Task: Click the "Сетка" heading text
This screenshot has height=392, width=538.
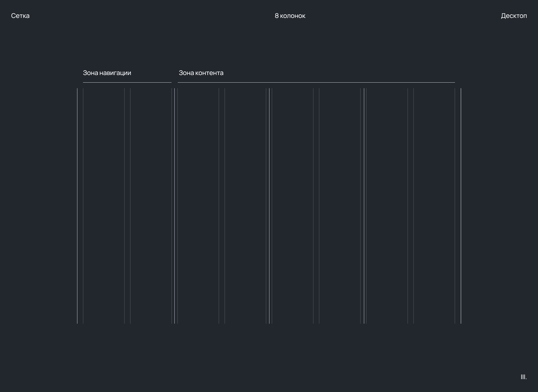Action: point(20,16)
